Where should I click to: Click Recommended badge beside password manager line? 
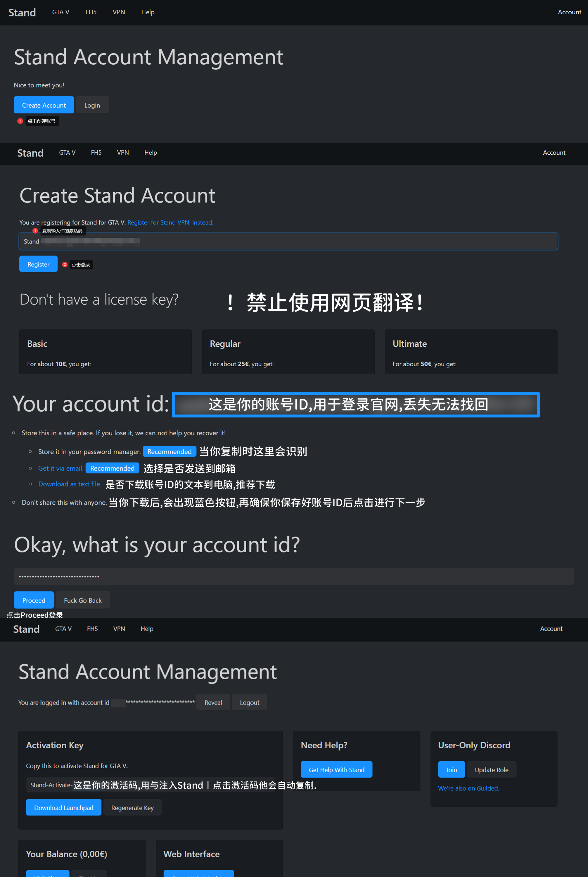click(x=170, y=451)
